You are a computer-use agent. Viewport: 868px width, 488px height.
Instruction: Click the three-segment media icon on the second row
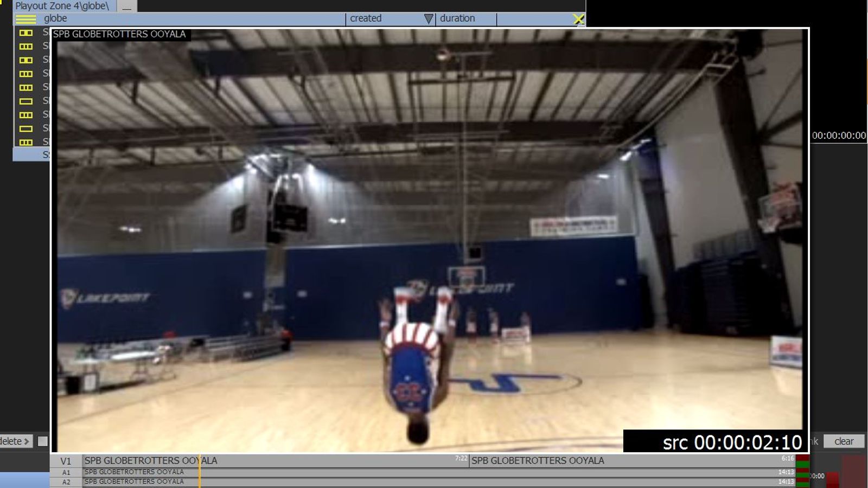coord(25,46)
